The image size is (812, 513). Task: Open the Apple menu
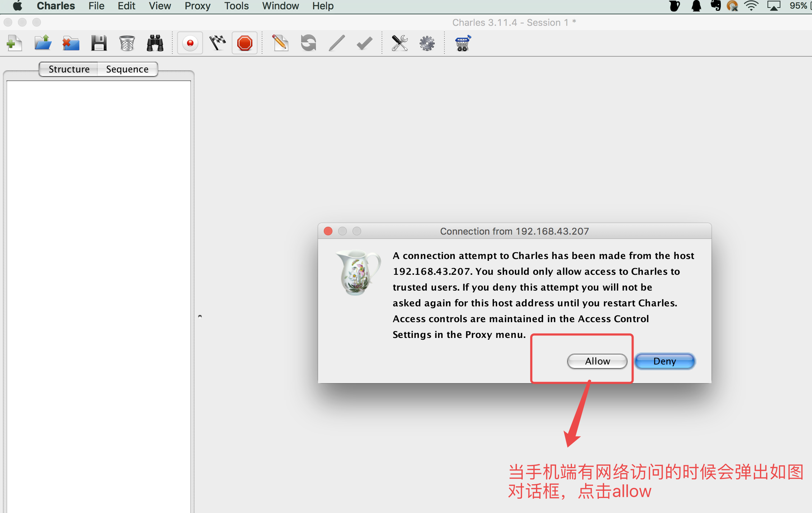(x=17, y=6)
